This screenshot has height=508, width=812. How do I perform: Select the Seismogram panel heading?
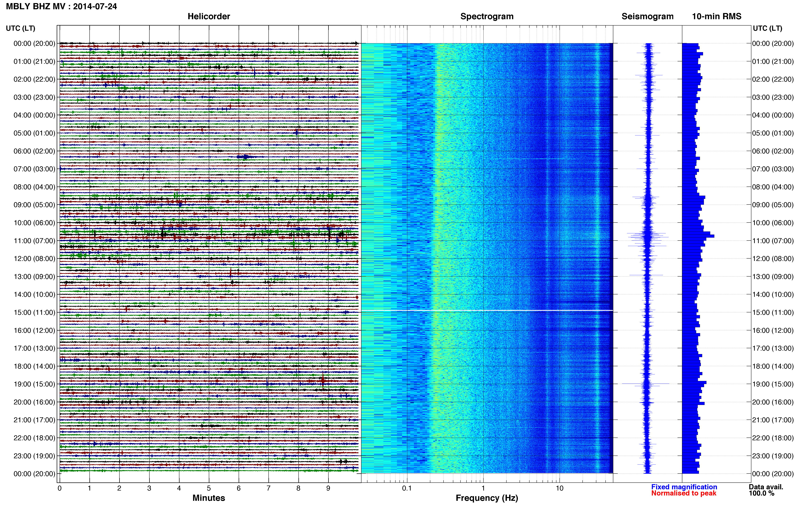648,16
